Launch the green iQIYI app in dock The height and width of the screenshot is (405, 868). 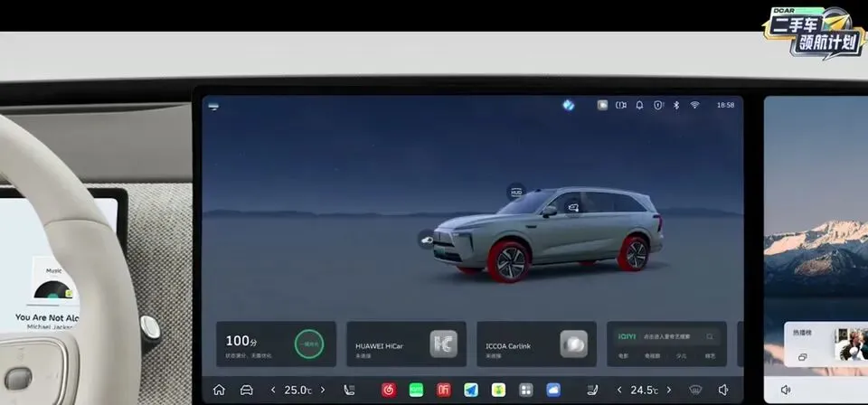[416, 390]
